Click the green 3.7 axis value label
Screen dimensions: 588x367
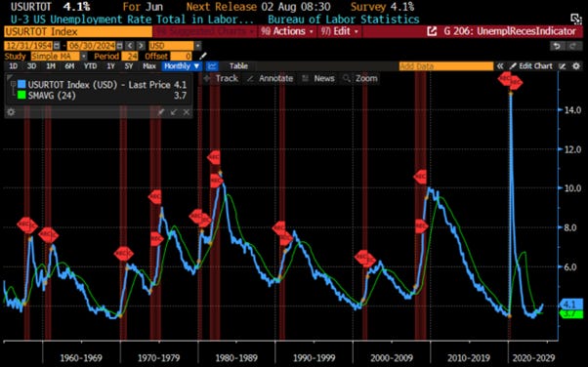click(571, 313)
